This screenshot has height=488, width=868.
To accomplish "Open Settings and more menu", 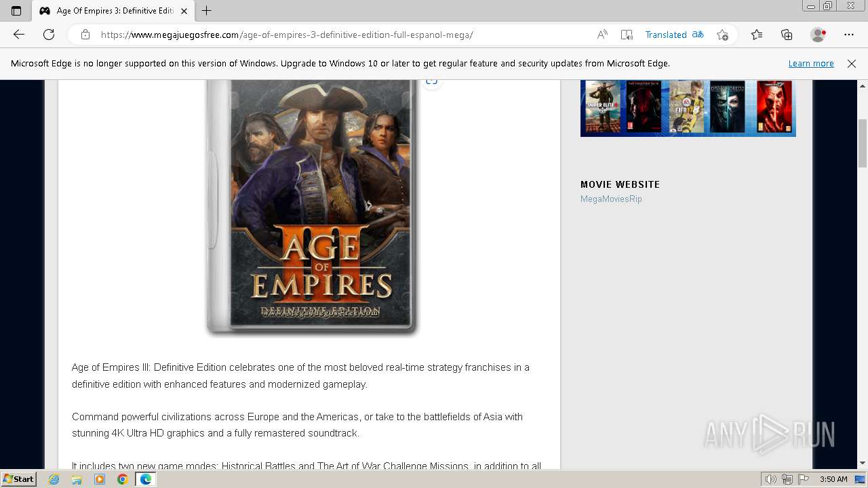I will pos(849,35).
